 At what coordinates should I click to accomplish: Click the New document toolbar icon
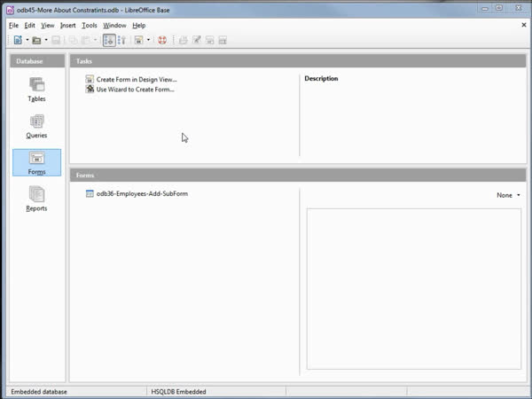(18, 40)
